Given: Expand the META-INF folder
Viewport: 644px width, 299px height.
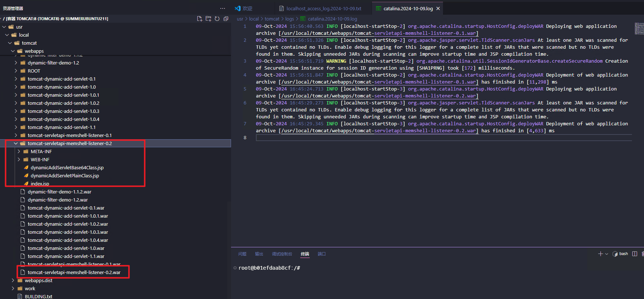Looking at the screenshot, I should [19, 151].
